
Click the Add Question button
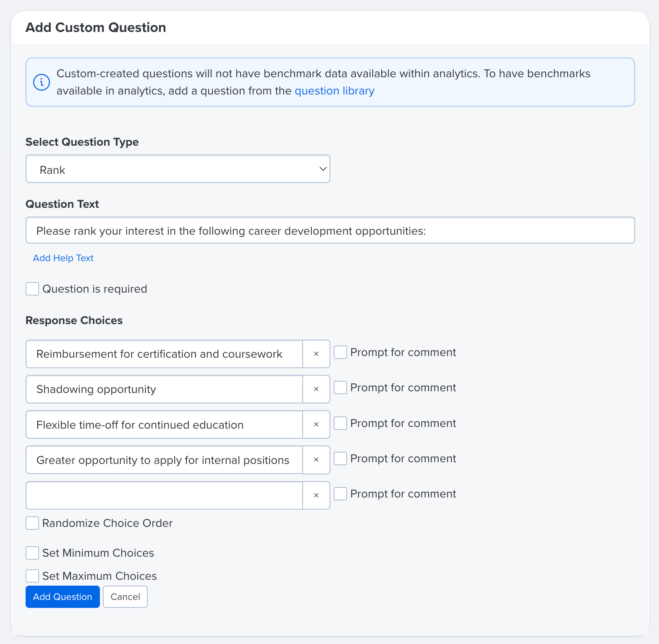click(x=62, y=597)
